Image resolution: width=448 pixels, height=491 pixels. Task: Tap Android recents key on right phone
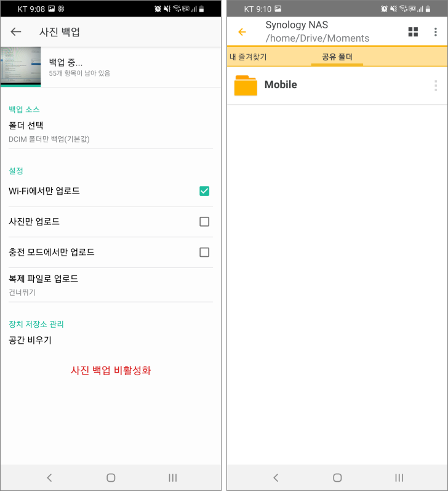tap(399, 477)
